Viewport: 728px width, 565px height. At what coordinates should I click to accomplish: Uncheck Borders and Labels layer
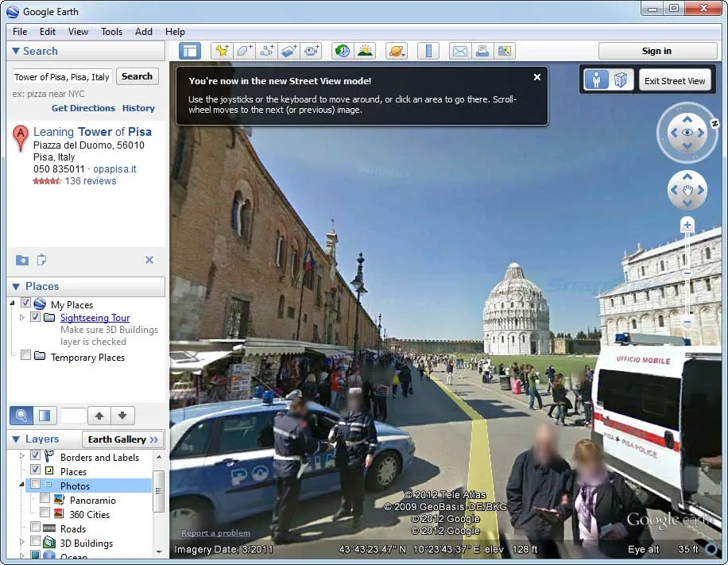35,455
